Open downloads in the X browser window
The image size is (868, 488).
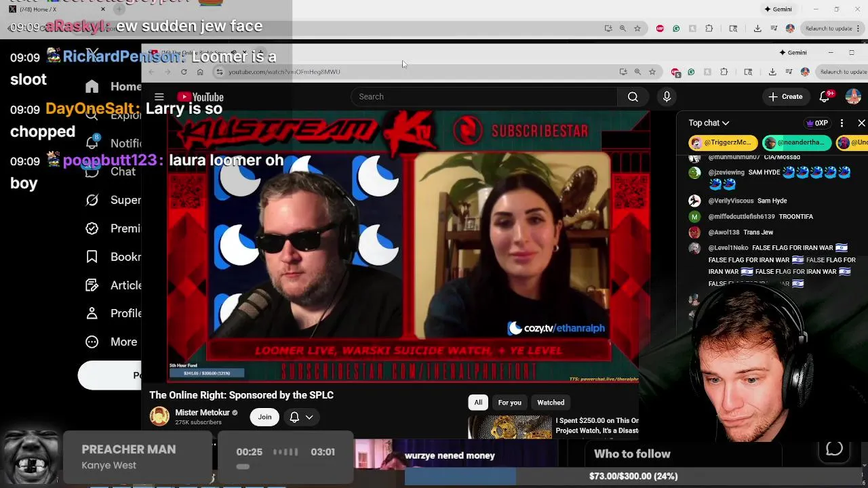coord(757,28)
